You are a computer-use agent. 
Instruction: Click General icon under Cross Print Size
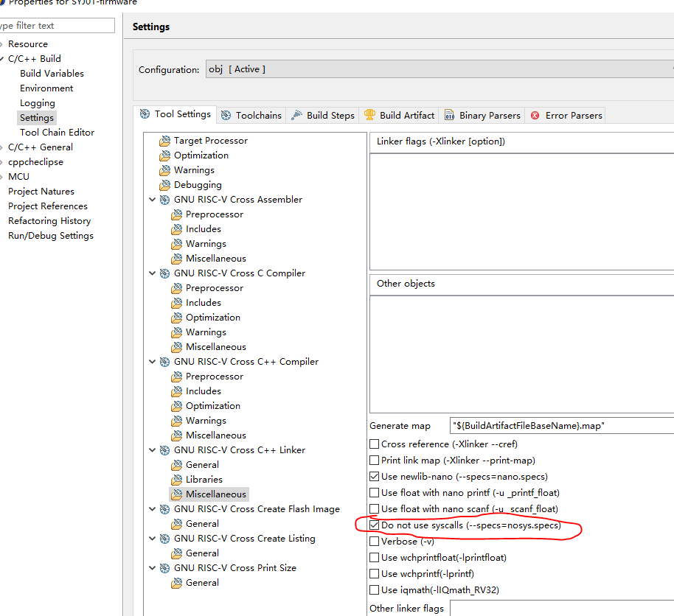coord(177,583)
